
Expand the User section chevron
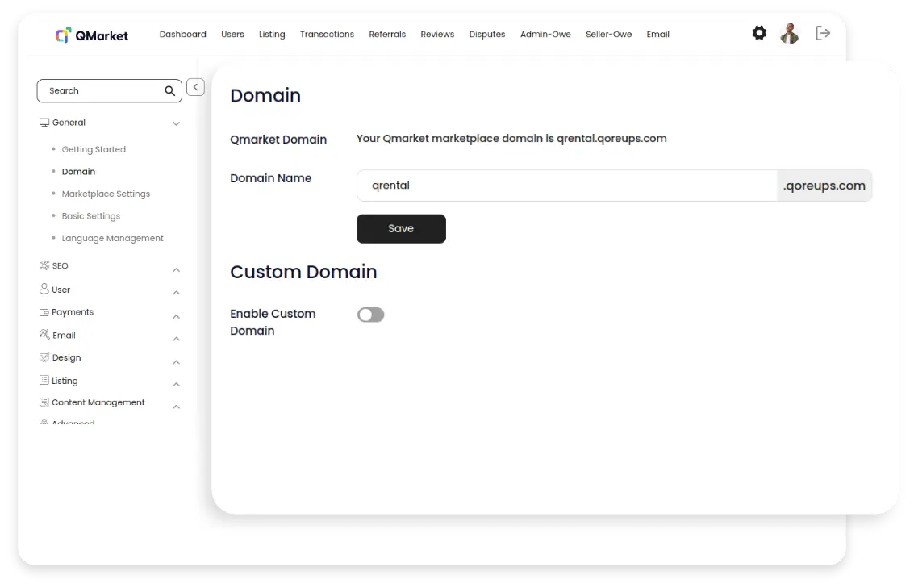click(x=176, y=292)
